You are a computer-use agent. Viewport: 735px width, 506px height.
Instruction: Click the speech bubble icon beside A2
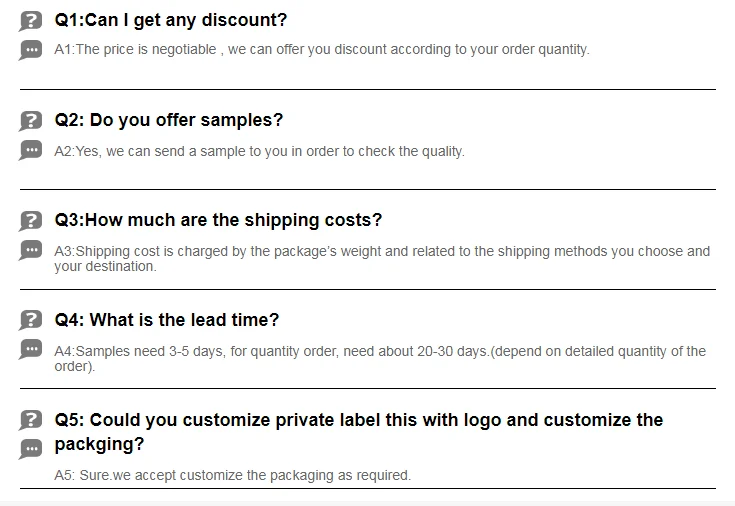point(31,151)
